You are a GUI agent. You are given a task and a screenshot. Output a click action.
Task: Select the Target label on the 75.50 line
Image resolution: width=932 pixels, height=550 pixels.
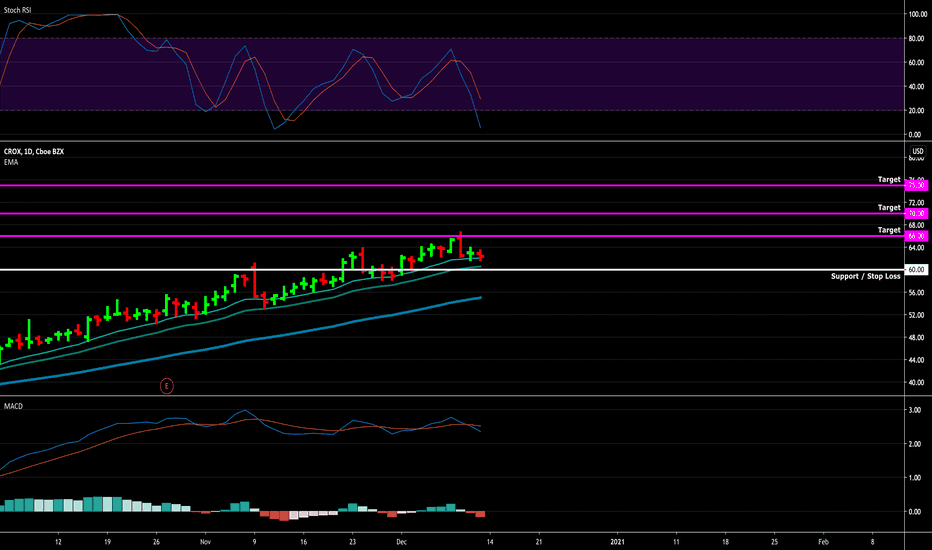pyautogui.click(x=889, y=180)
